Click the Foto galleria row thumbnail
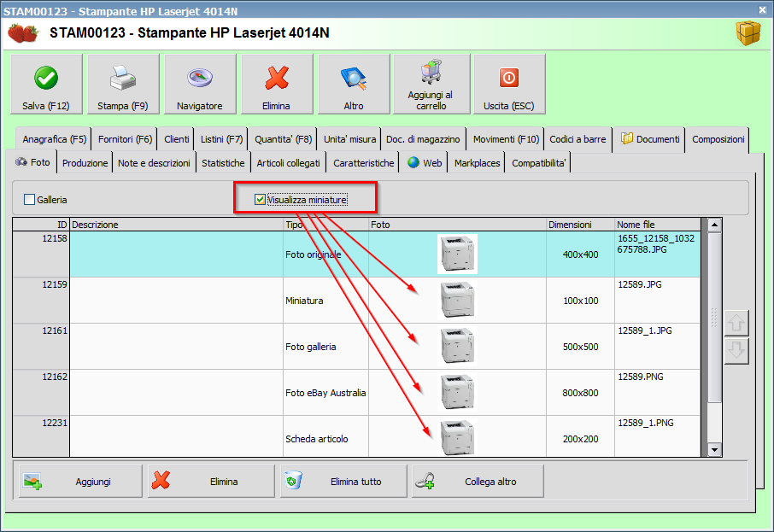The height and width of the screenshot is (532, 774). click(x=457, y=346)
